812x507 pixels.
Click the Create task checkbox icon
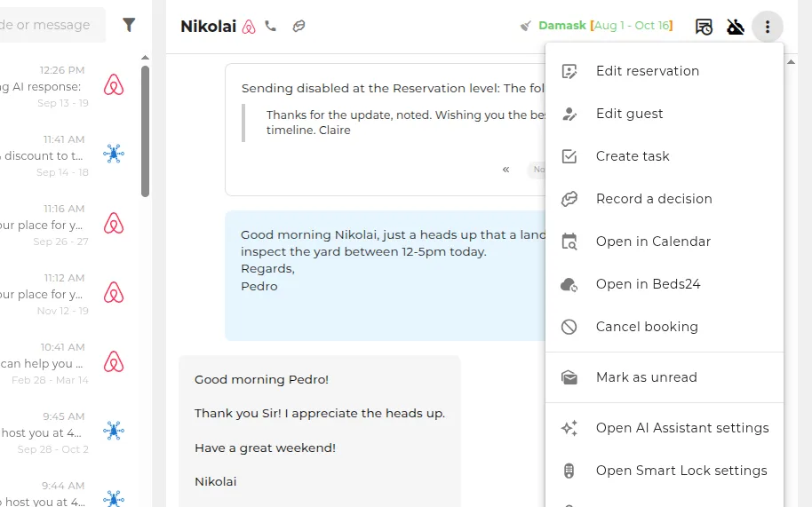(x=569, y=156)
